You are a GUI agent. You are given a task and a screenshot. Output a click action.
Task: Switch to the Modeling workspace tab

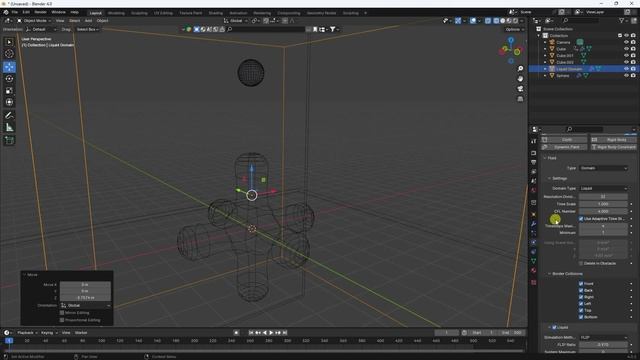(116, 13)
